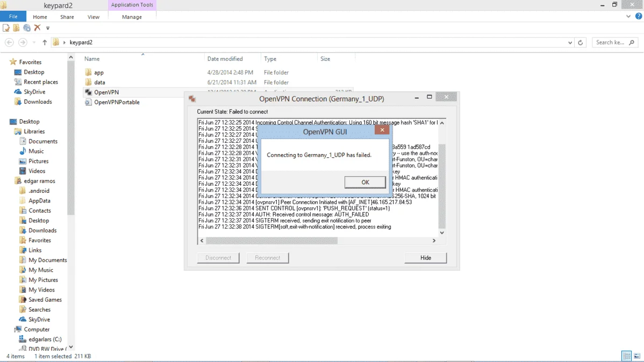Switch to Large icons view in status bar
The image size is (644, 362).
coord(636,356)
